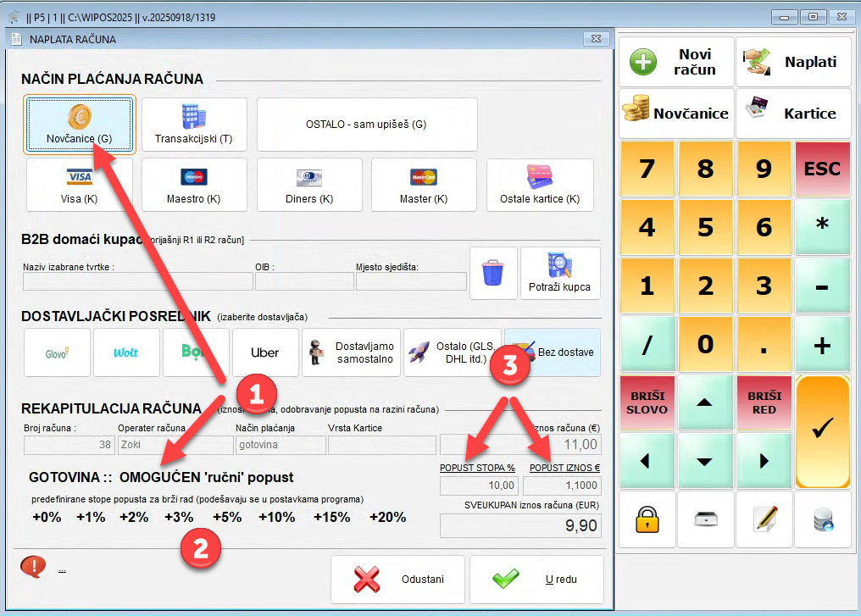Select Bez dostave no delivery option

(553, 352)
